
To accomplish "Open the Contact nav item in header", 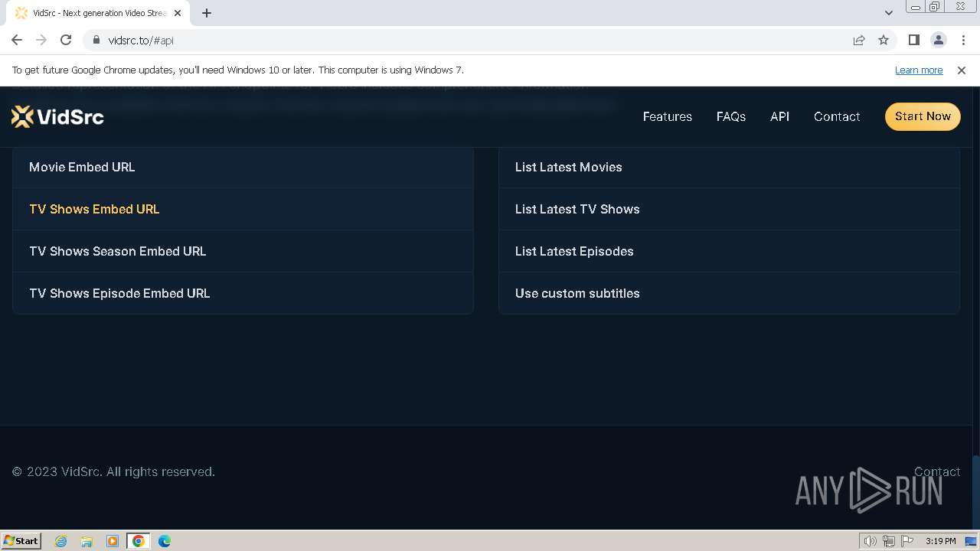I will click(837, 116).
